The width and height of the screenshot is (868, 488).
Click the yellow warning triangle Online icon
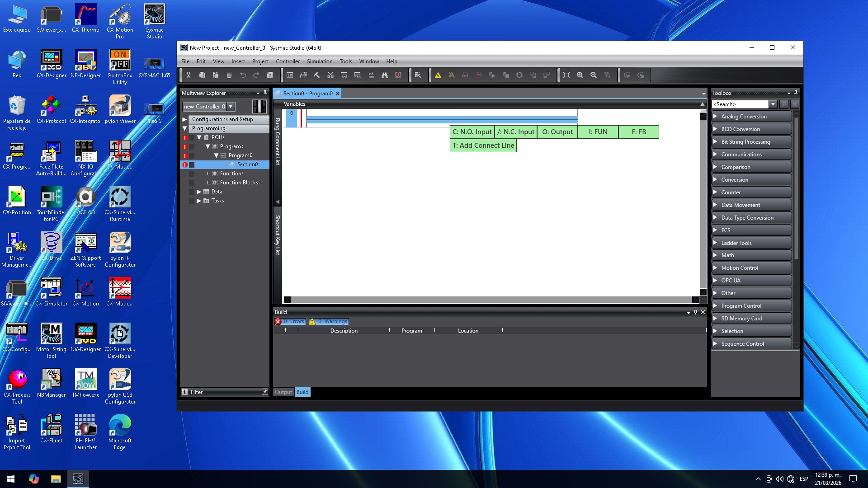coord(438,75)
